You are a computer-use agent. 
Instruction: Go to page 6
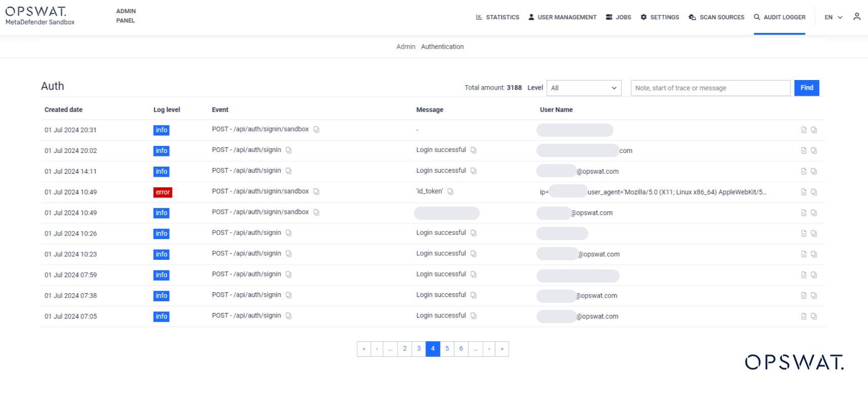[x=461, y=349]
